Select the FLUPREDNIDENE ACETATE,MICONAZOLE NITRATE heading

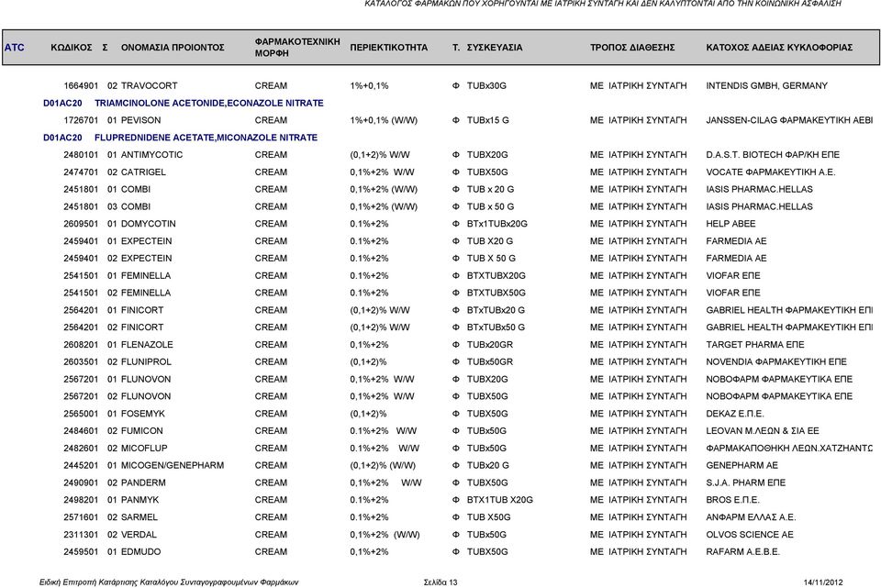[206, 138]
